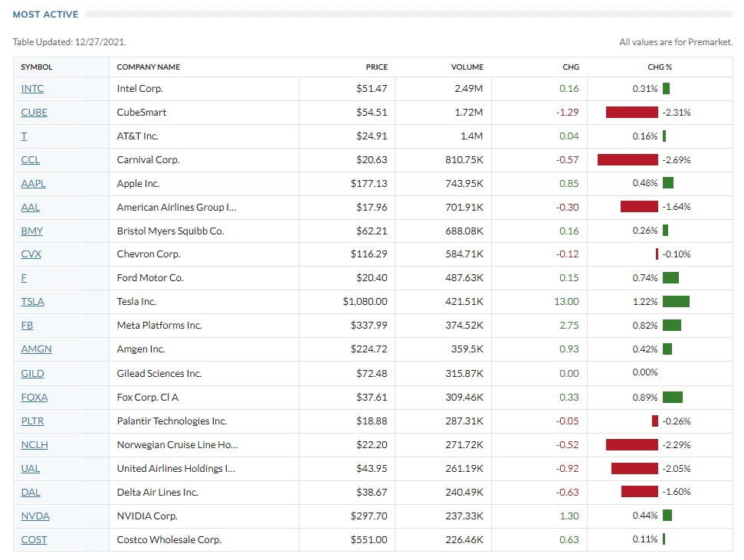Select the Carnival Corp. red change bar
744x560 pixels.
point(628,160)
